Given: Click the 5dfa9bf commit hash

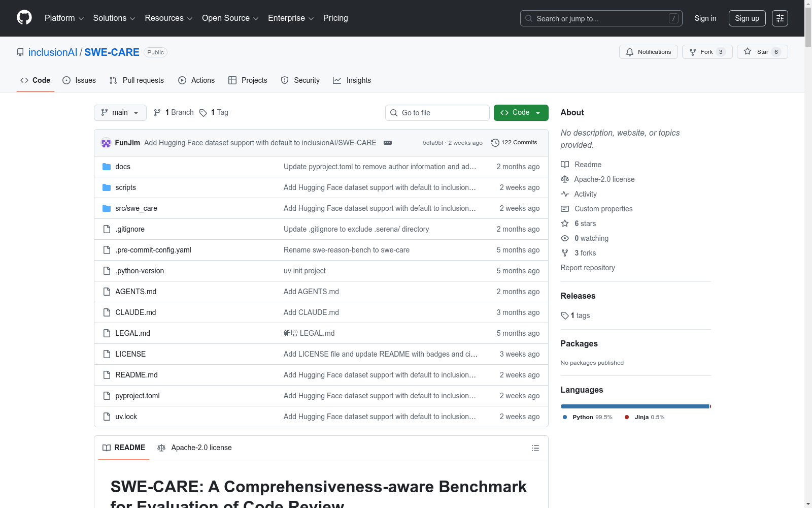Looking at the screenshot, I should pos(433,143).
